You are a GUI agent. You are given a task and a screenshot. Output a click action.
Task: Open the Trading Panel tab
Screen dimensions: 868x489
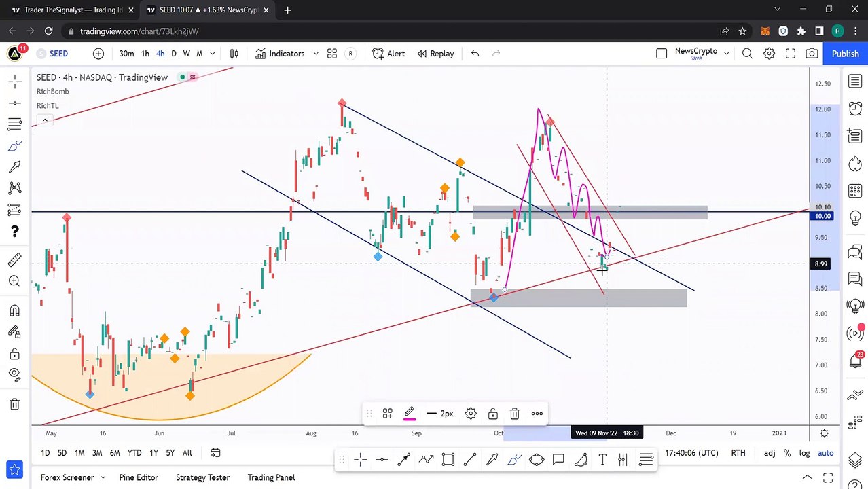pos(271,477)
